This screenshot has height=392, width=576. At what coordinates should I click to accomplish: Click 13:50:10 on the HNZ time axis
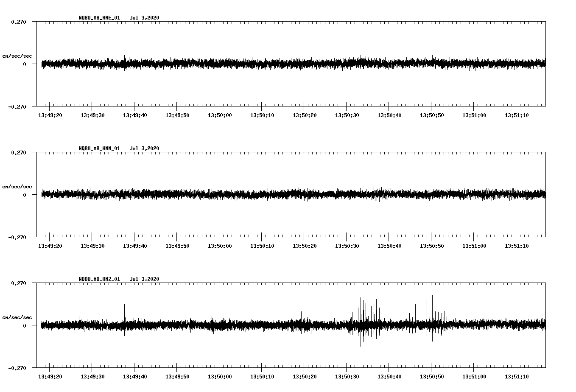point(262,377)
